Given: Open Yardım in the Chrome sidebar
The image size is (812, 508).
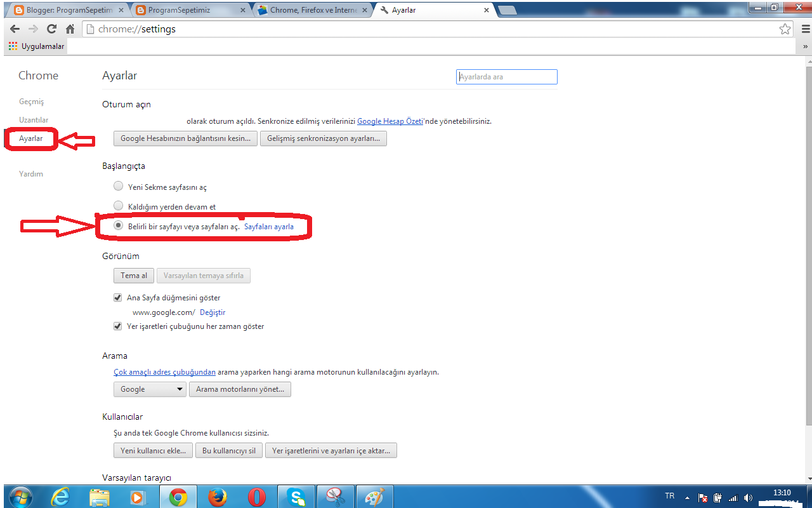Looking at the screenshot, I should [x=31, y=174].
